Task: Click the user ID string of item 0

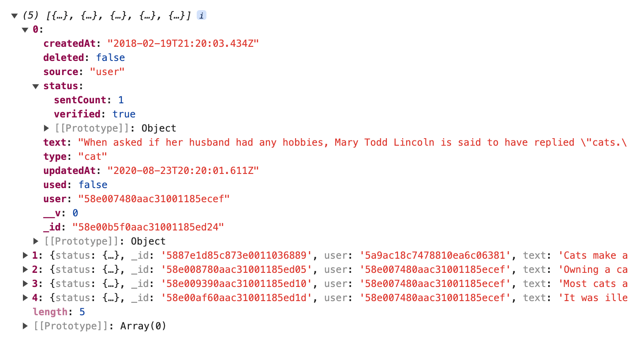Action: click(154, 199)
